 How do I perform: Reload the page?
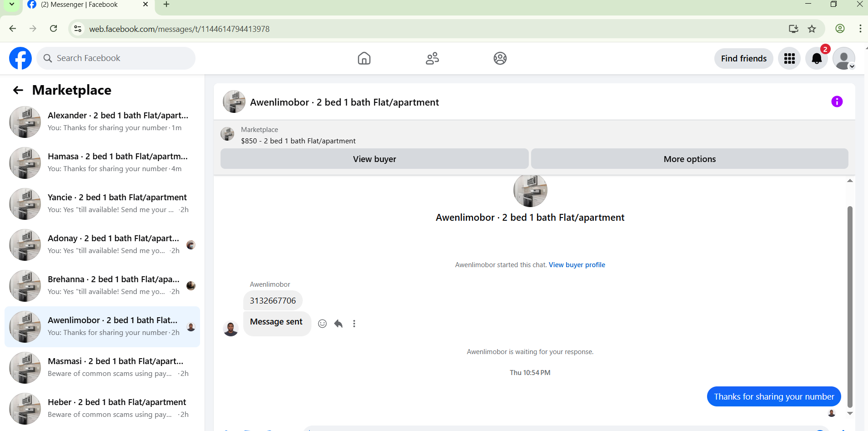coord(53,29)
